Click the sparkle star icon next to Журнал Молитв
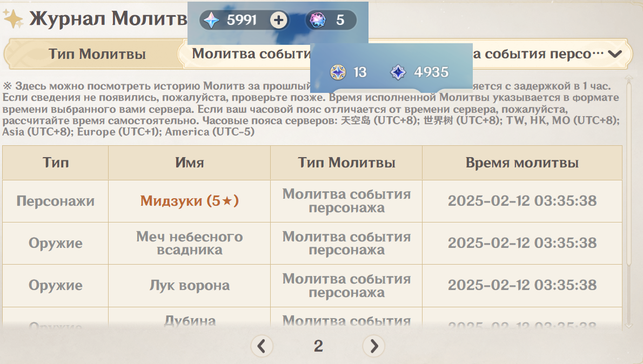Image resolution: width=643 pixels, height=364 pixels. [13, 18]
